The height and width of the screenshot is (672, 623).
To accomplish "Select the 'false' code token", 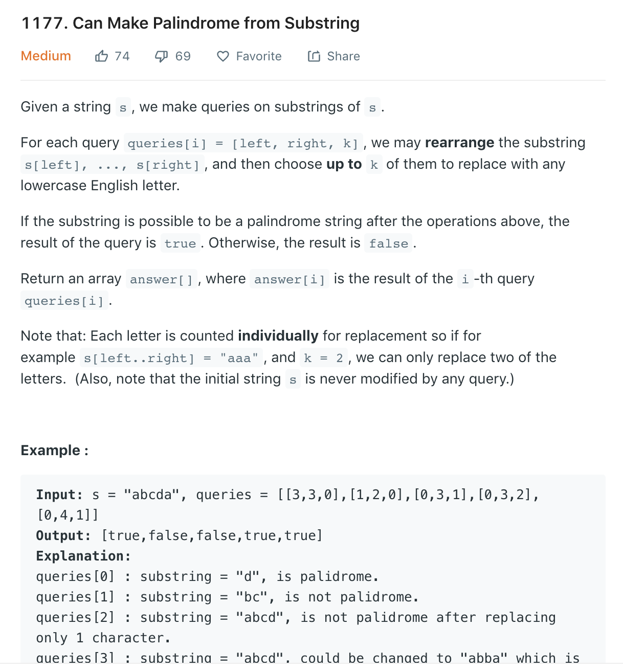I will tap(388, 243).
